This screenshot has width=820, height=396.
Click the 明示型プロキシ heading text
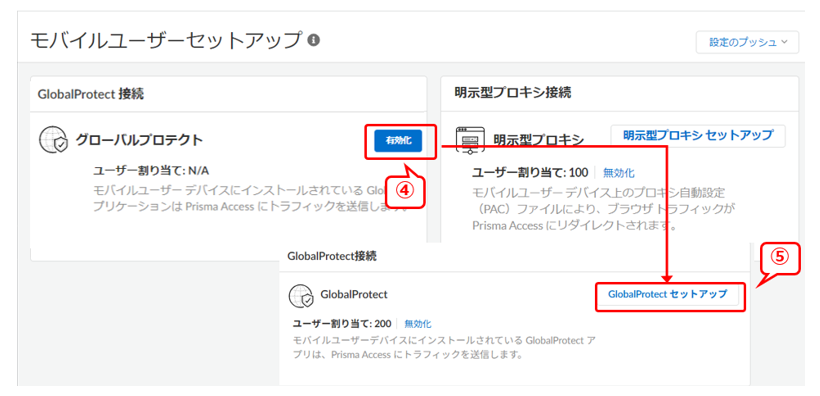coord(539,140)
